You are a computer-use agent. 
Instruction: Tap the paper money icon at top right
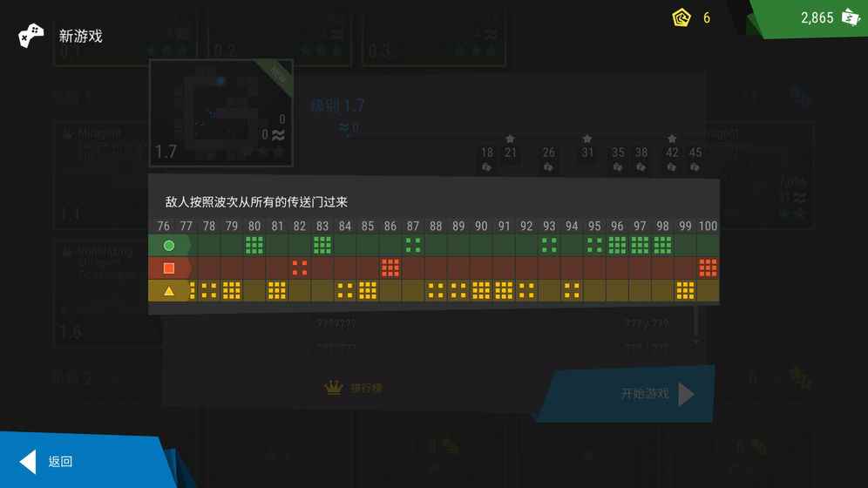pyautogui.click(x=850, y=17)
